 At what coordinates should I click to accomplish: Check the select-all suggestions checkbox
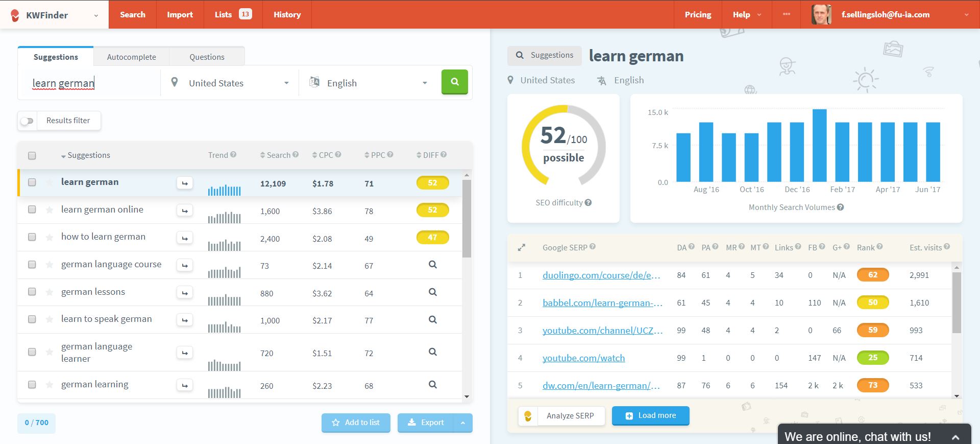[x=32, y=155]
